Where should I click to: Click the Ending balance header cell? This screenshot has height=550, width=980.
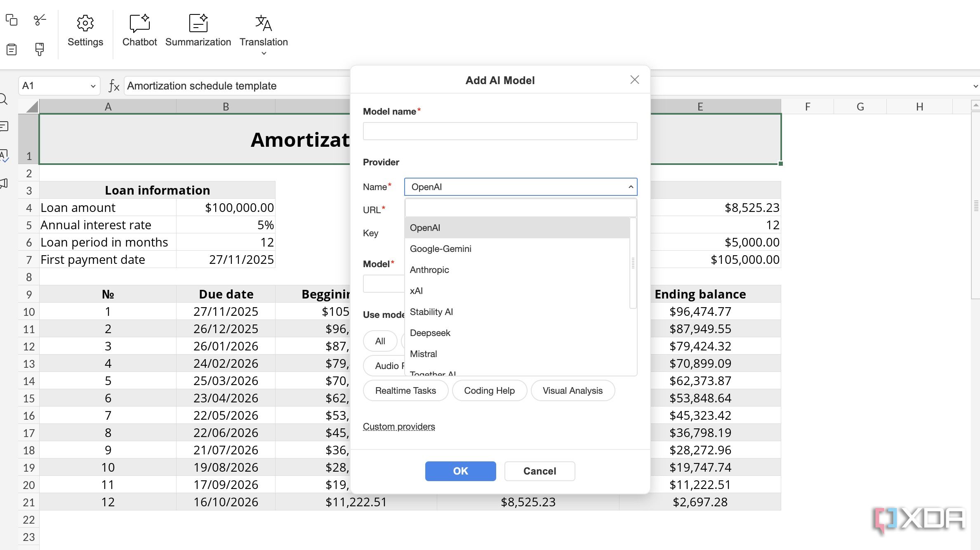[700, 294]
